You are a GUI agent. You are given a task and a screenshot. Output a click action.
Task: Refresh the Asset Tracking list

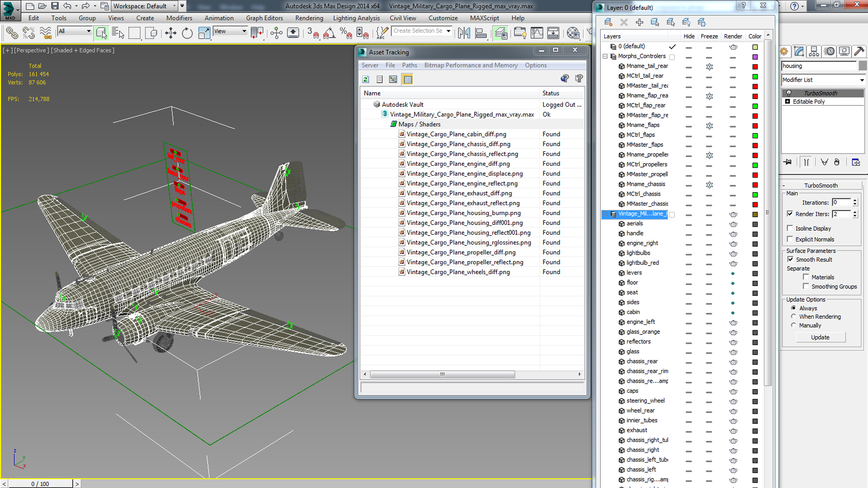coord(366,80)
